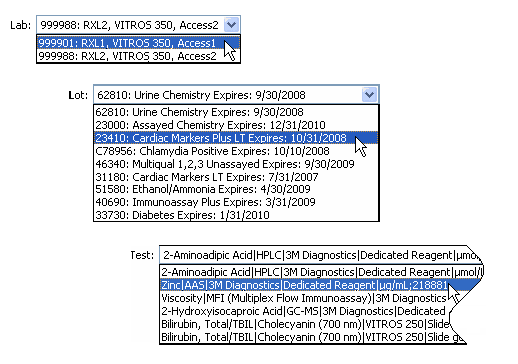Expand the Lot dropdown arrow

(x=369, y=95)
